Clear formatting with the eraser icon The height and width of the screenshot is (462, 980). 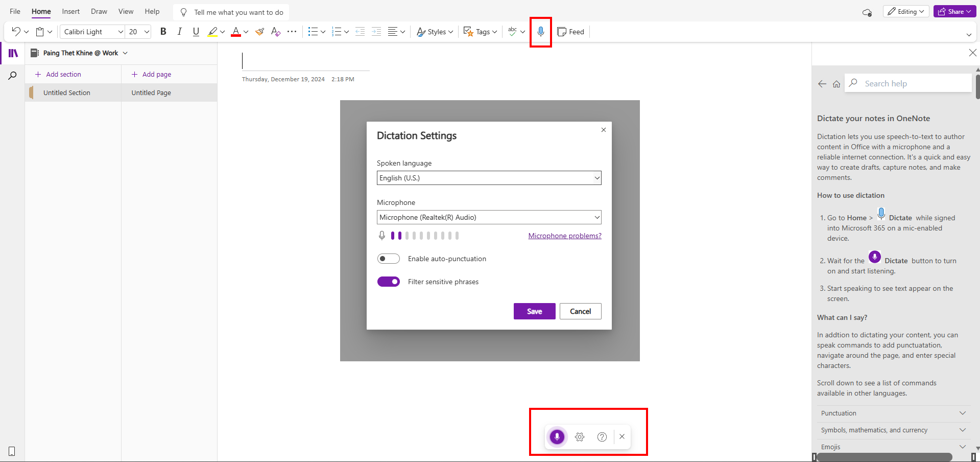click(x=276, y=32)
